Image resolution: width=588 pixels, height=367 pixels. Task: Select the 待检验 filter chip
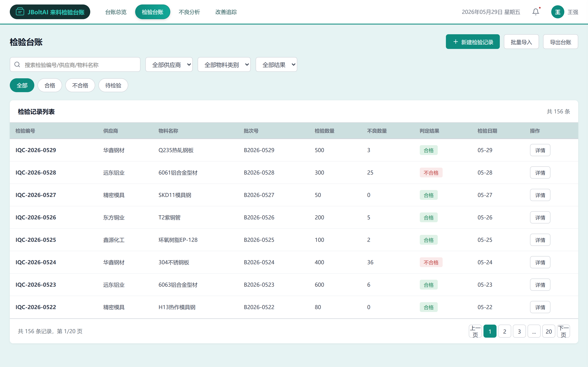pos(113,85)
